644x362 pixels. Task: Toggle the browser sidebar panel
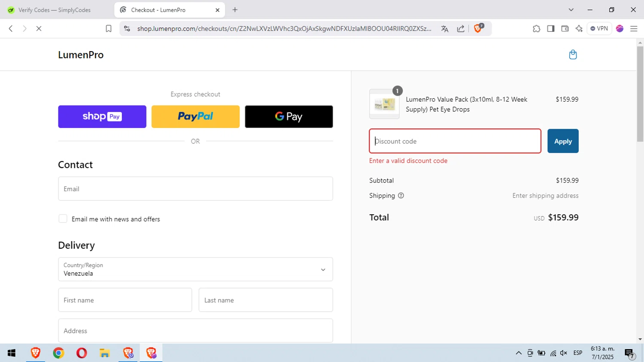coord(550,29)
